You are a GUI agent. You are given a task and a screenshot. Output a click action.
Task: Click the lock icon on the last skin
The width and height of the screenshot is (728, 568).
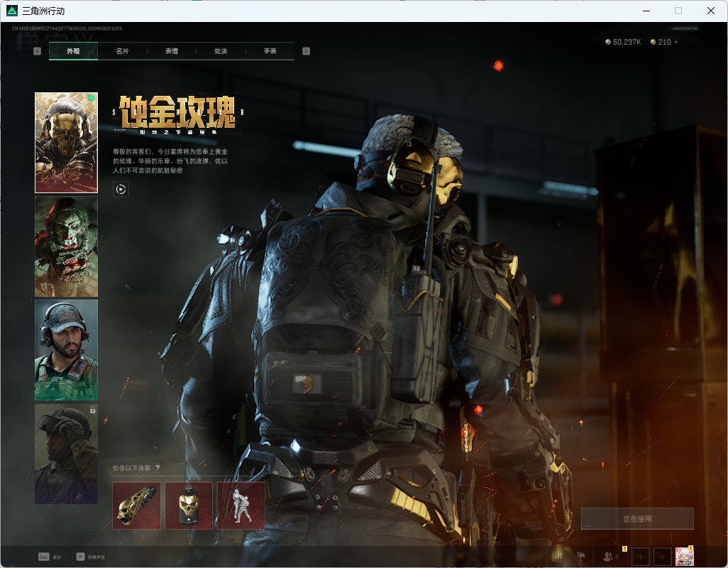[x=93, y=410]
